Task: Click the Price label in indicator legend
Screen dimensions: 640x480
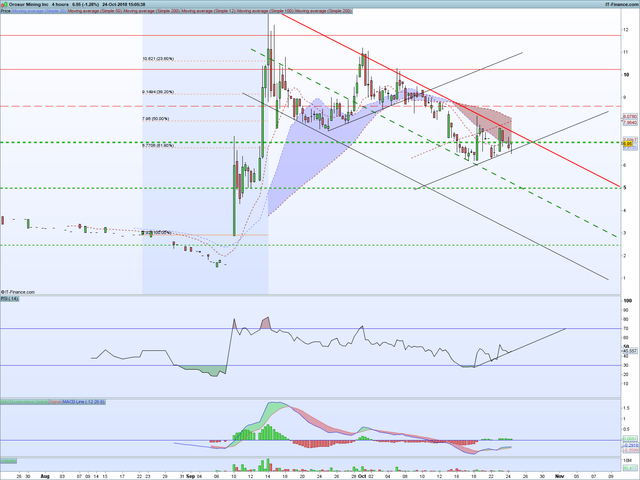Action: pos(6,11)
